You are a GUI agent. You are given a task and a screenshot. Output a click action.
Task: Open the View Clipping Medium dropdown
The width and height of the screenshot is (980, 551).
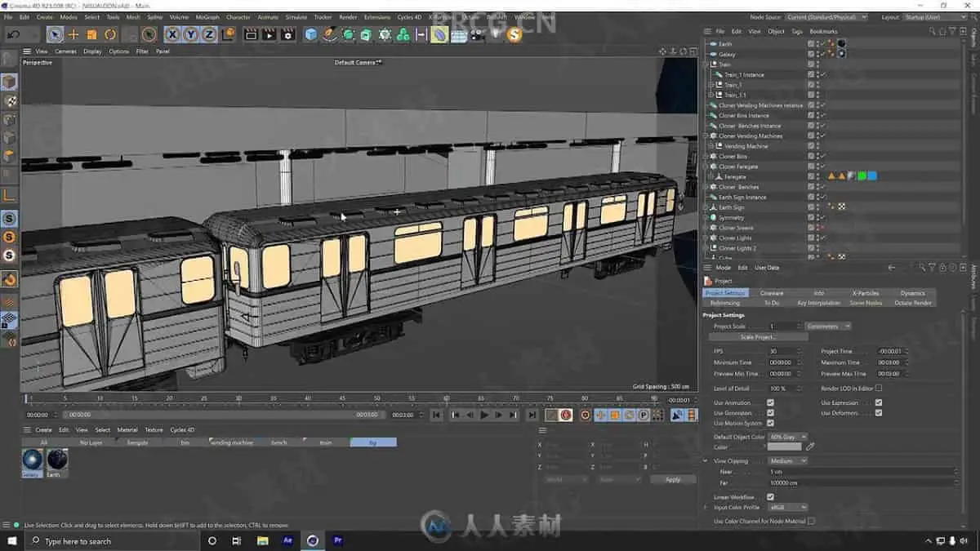pos(787,460)
